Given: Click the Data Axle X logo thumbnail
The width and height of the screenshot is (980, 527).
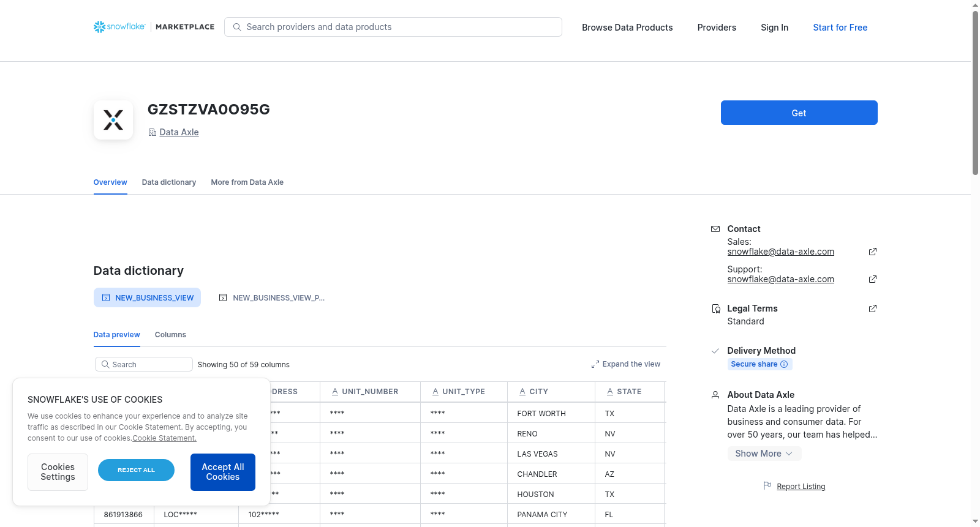Looking at the screenshot, I should click(x=113, y=120).
